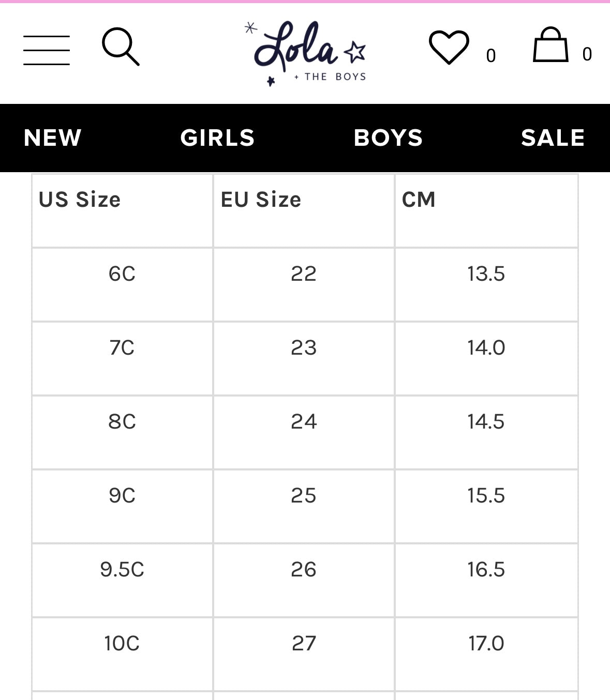Click the cart item count

587,54
